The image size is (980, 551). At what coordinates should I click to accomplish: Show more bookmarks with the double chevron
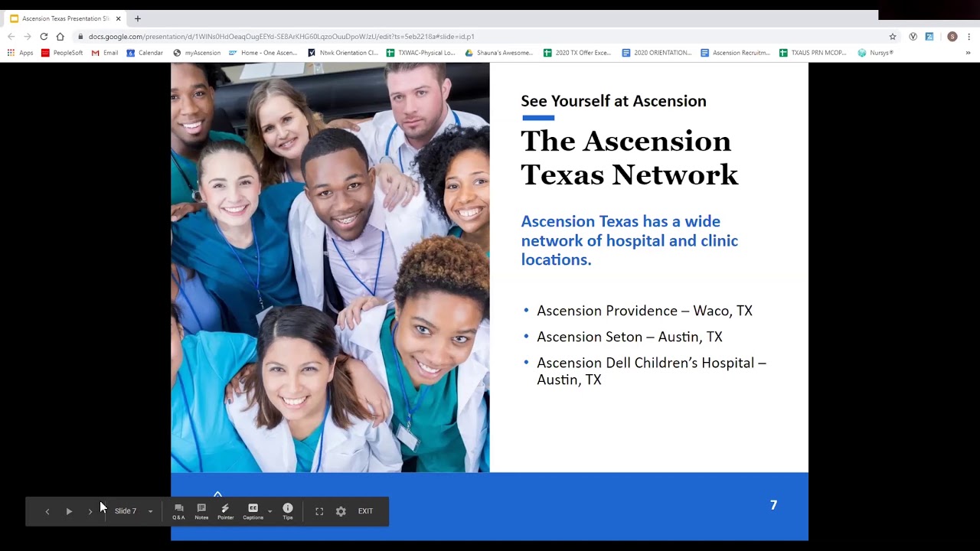pos(968,53)
